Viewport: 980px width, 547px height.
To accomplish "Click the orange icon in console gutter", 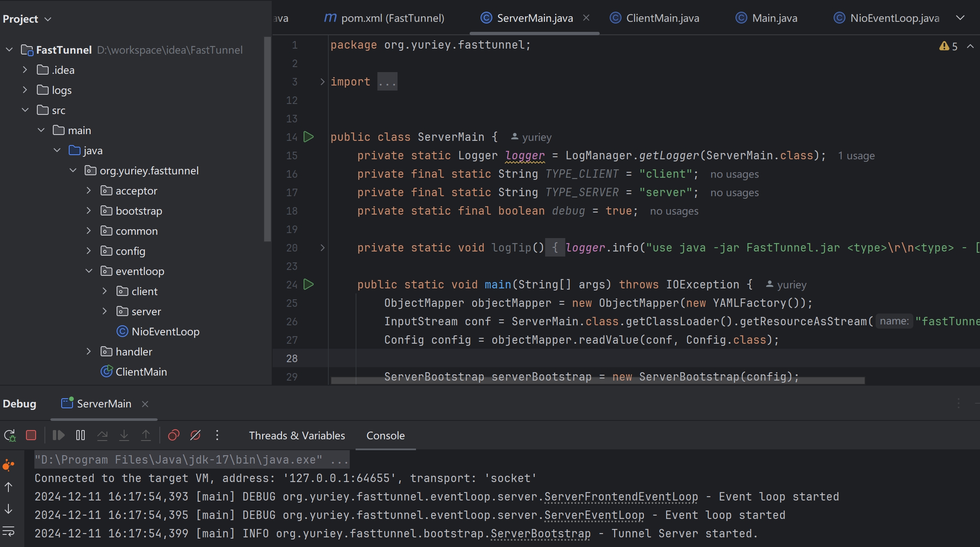I will pos(8,465).
